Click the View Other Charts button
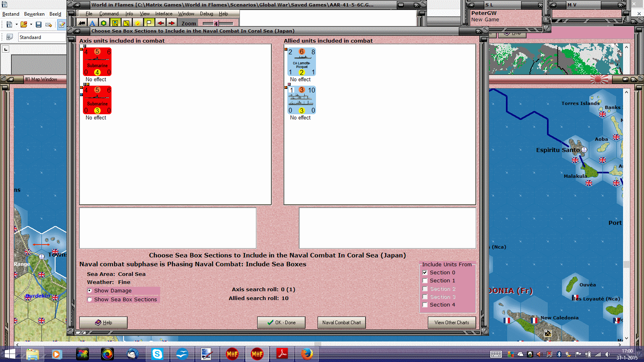The width and height of the screenshot is (644, 362). pyautogui.click(x=452, y=323)
